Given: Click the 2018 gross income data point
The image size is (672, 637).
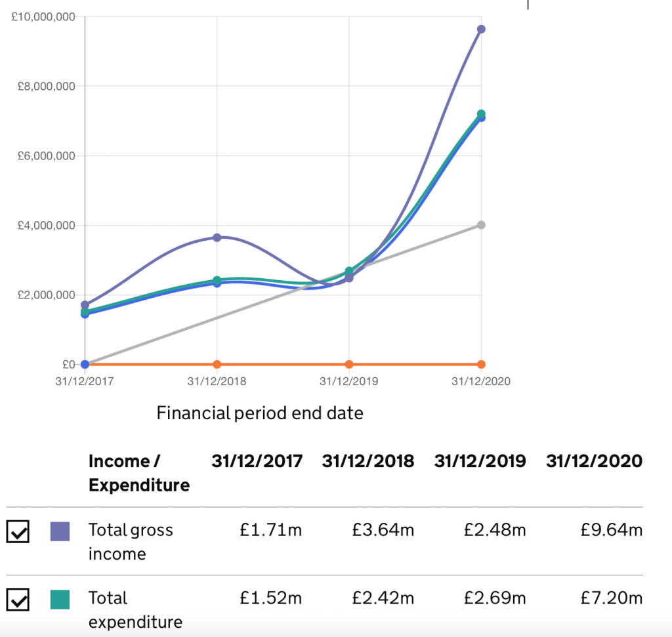Looking at the screenshot, I should (217, 237).
